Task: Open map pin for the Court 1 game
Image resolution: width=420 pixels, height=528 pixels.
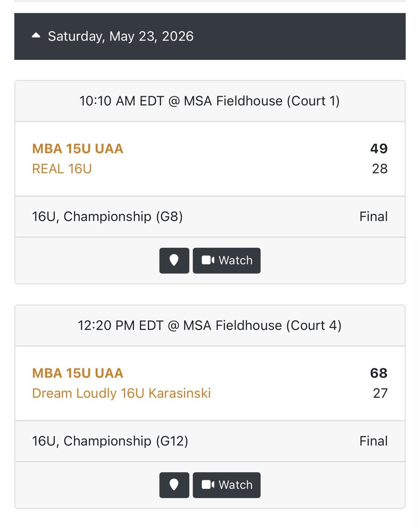Action: coord(174,260)
